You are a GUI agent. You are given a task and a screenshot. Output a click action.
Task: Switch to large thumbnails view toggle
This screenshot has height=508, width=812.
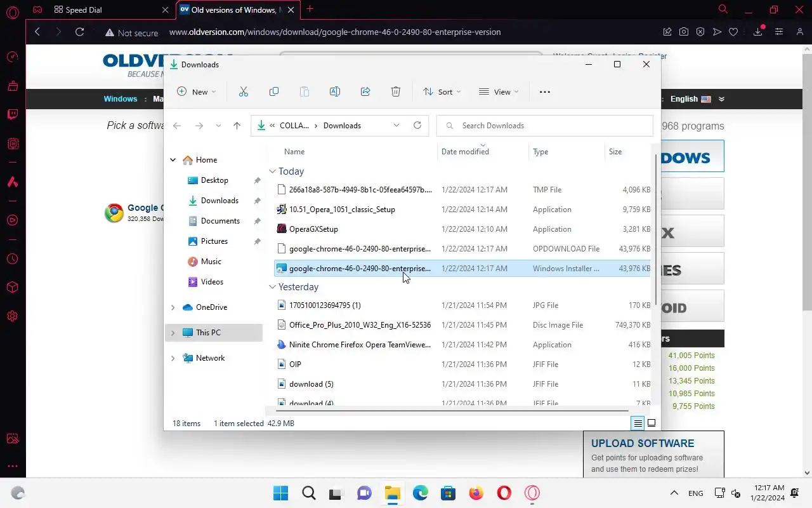coord(652,423)
